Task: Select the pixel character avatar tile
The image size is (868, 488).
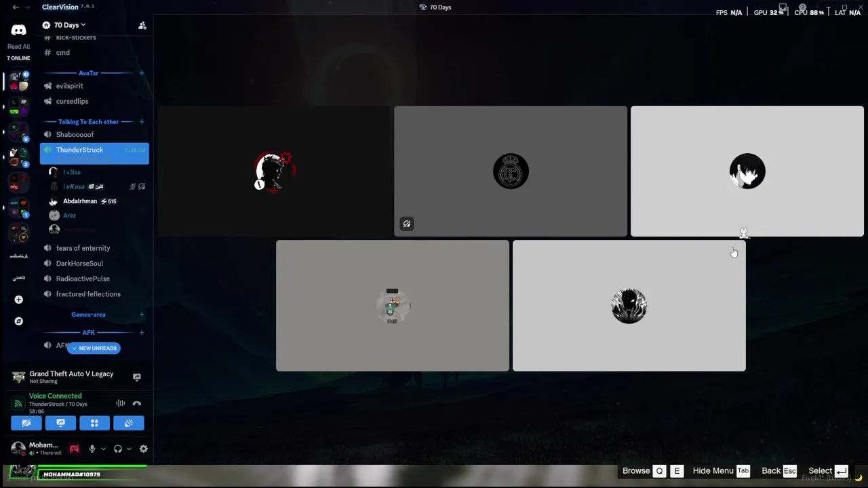Action: coord(393,306)
